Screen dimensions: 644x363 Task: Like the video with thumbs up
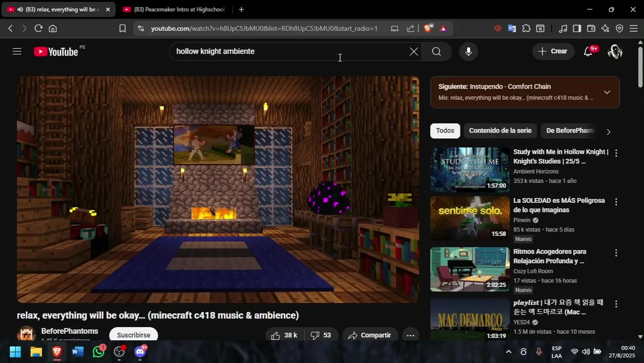click(x=284, y=335)
